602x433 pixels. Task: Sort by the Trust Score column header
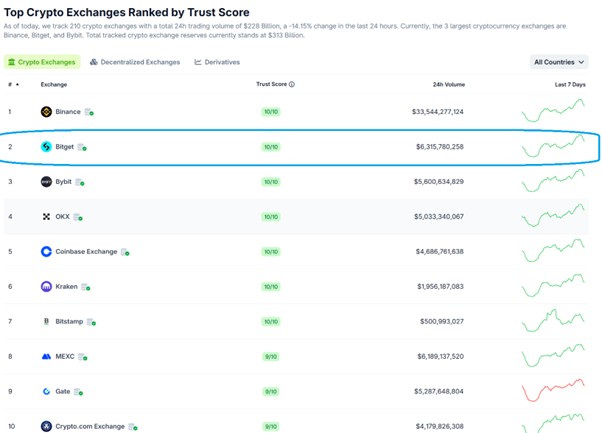[271, 84]
